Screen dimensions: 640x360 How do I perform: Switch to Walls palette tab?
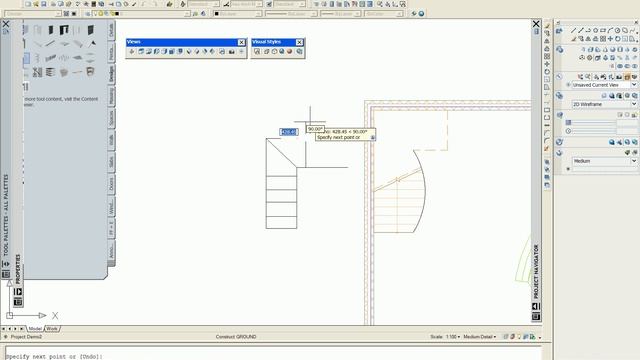pos(111,141)
